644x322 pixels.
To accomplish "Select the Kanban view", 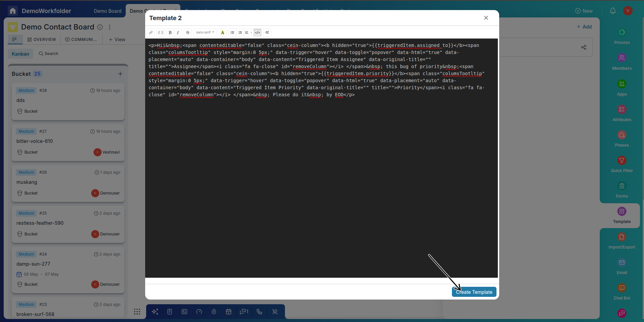I will coord(20,54).
